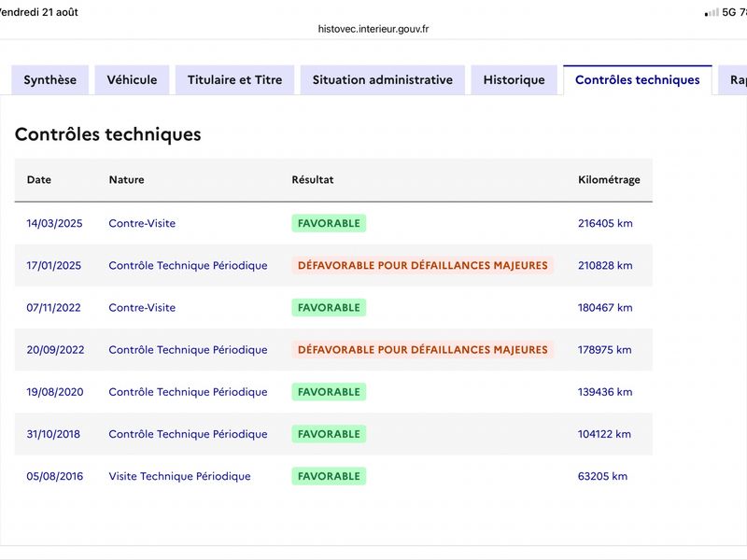The height and width of the screenshot is (560, 747).
Task: Click the 139436 km mileage value
Action: click(605, 392)
